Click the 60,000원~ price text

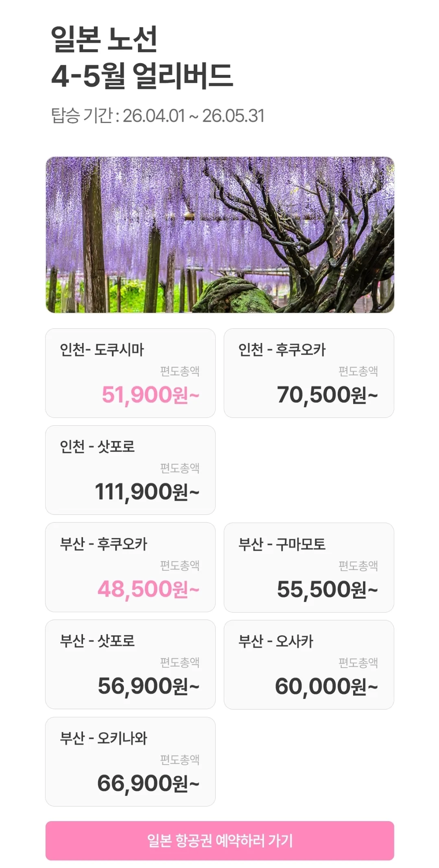[327, 687]
